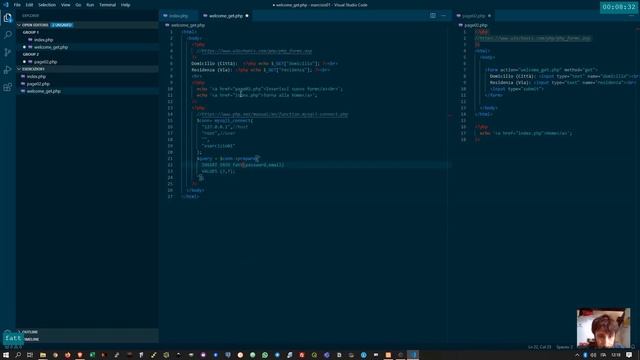Click the page02.php breadcrumb in right editor

pos(476,25)
